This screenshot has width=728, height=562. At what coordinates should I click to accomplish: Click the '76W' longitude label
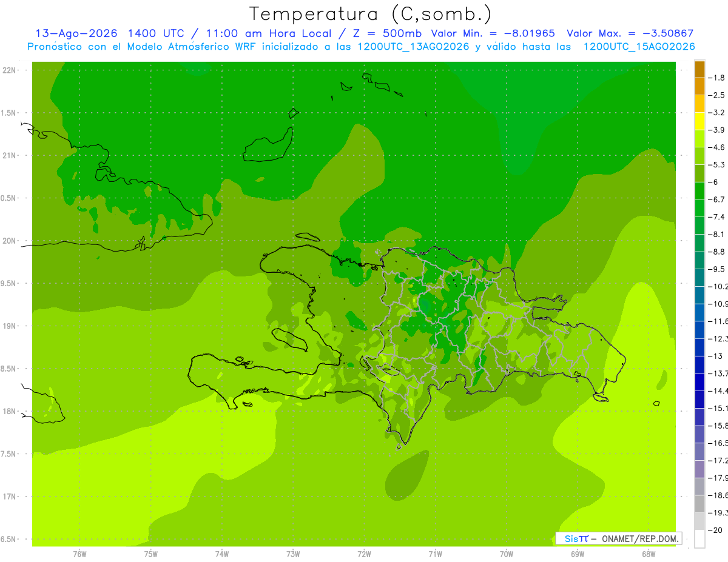pyautogui.click(x=79, y=554)
